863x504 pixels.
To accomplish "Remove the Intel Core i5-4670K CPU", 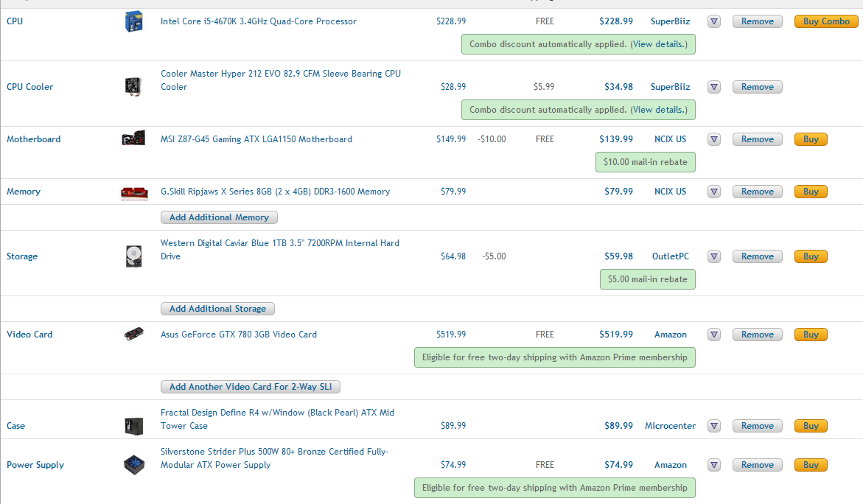I will pos(758,21).
